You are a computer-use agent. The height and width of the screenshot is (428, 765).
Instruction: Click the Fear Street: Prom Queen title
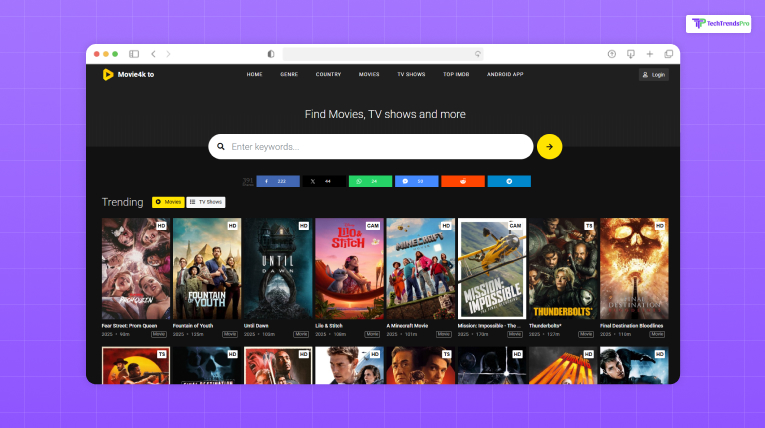tap(129, 326)
